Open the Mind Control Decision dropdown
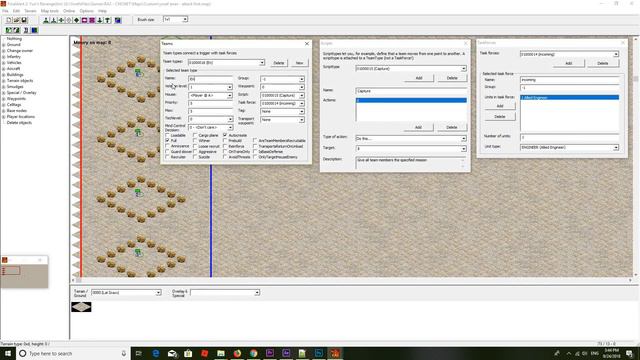This screenshot has height=360, width=640. tap(230, 128)
